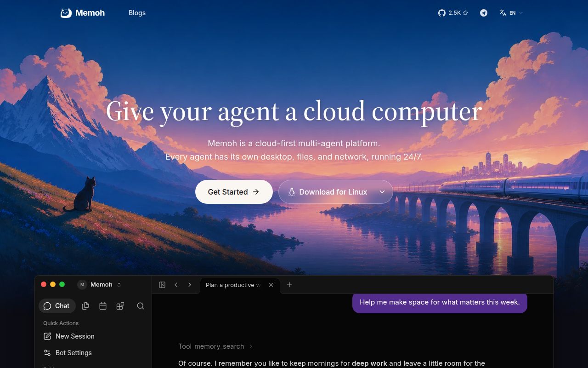Go back with the left arrow

pyautogui.click(x=176, y=285)
